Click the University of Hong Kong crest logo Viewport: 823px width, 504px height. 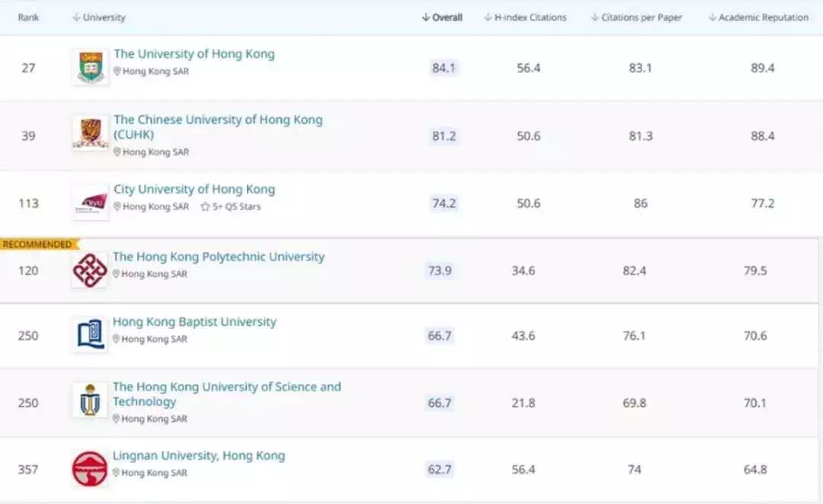(x=91, y=68)
